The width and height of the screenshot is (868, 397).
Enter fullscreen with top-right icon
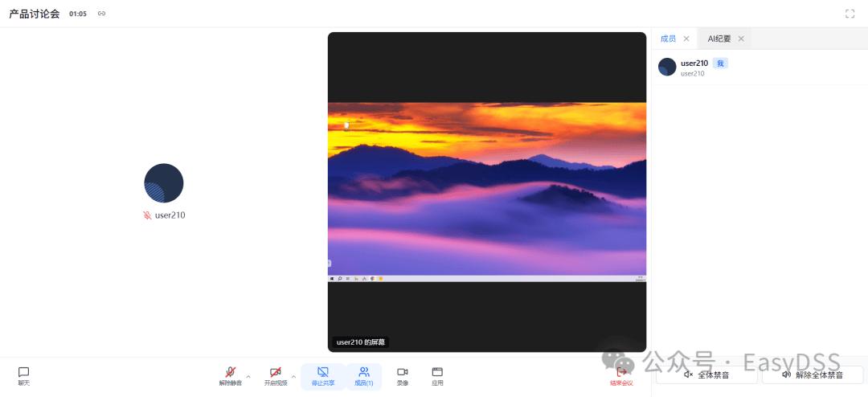850,14
